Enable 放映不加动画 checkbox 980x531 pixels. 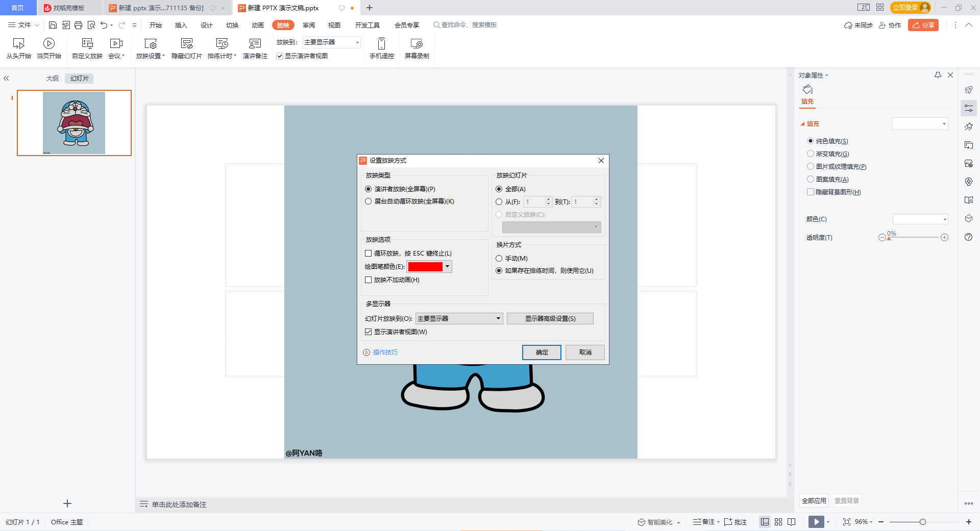368,280
